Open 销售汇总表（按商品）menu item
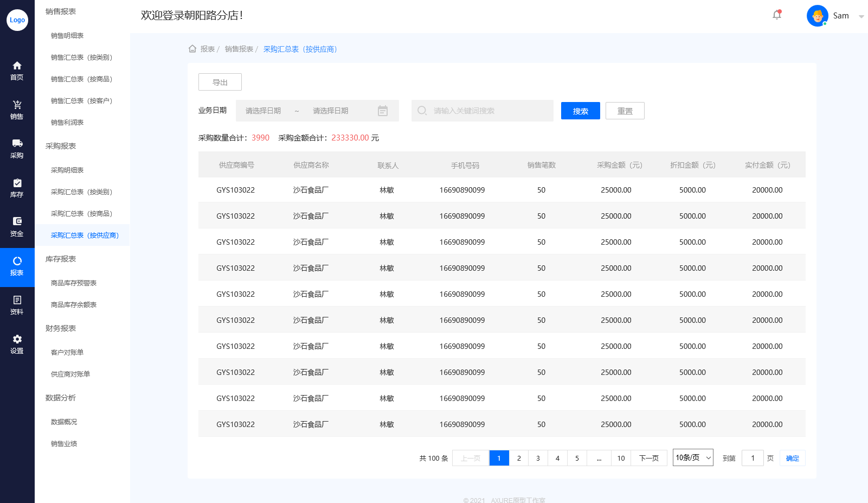Image resolution: width=868 pixels, height=503 pixels. (x=82, y=79)
